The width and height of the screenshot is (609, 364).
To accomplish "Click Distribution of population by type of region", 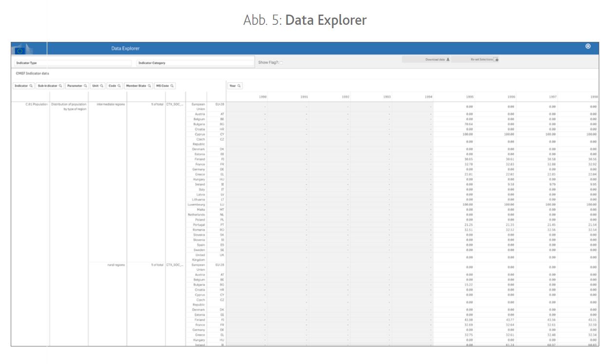I will point(69,107).
